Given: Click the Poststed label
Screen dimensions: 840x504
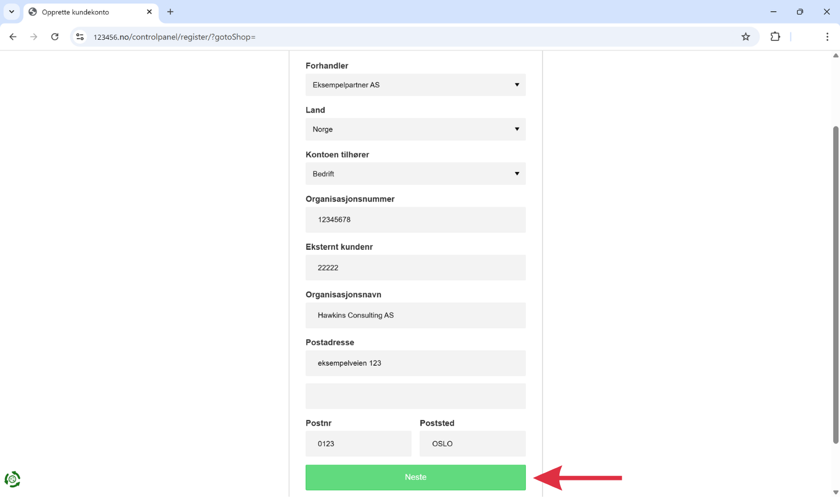Looking at the screenshot, I should click(x=437, y=423).
